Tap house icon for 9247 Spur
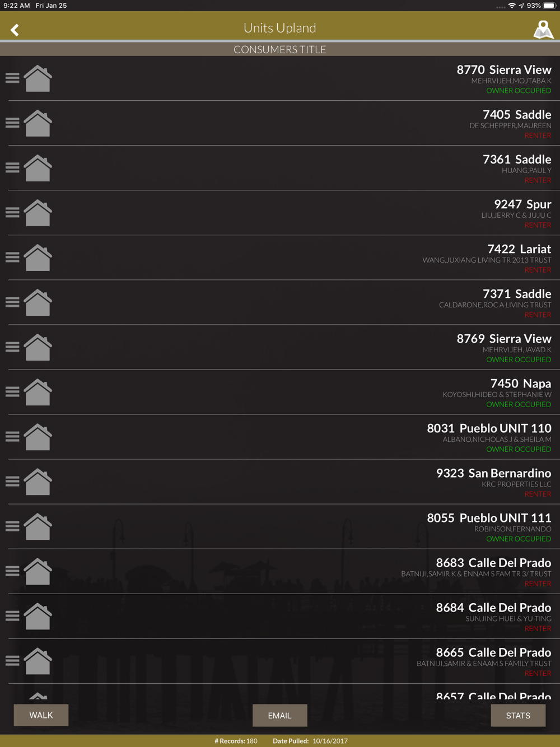Screen dimensions: 560x747 click(x=38, y=213)
